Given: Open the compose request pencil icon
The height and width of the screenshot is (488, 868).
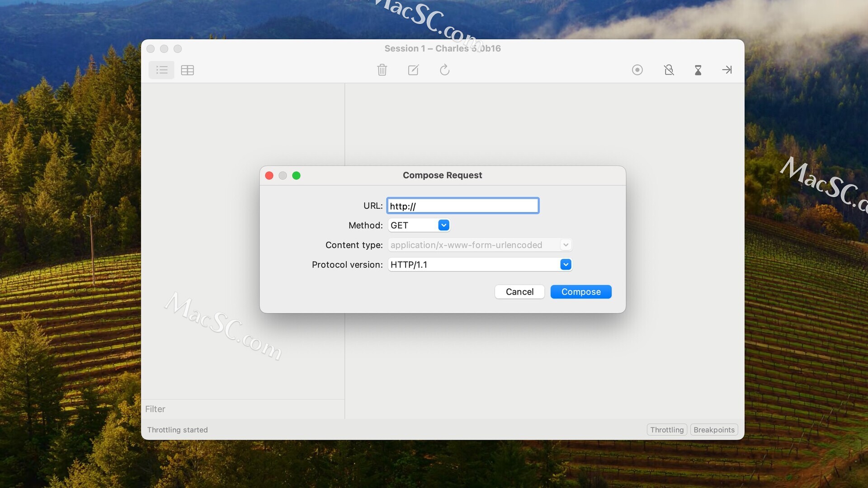Looking at the screenshot, I should click(x=413, y=70).
